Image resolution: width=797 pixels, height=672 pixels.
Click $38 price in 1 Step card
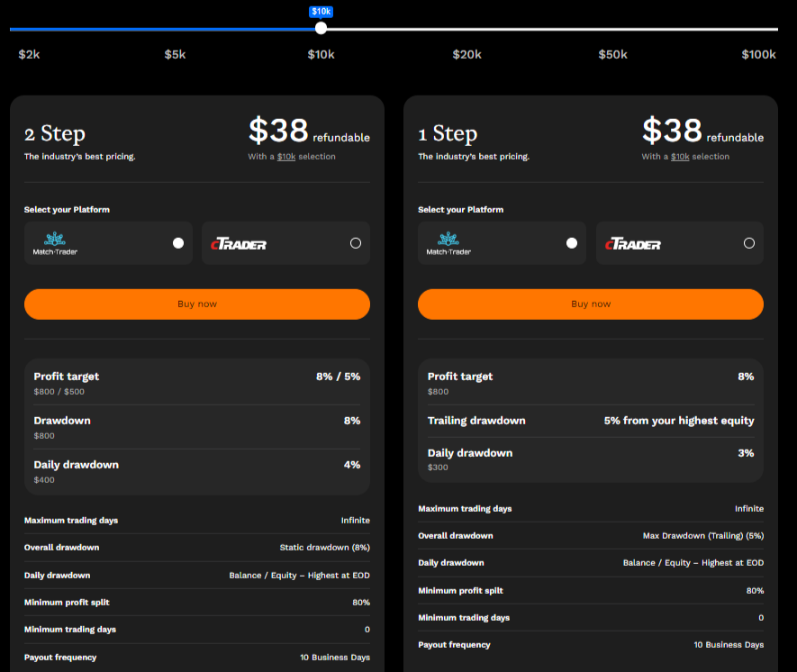point(672,130)
